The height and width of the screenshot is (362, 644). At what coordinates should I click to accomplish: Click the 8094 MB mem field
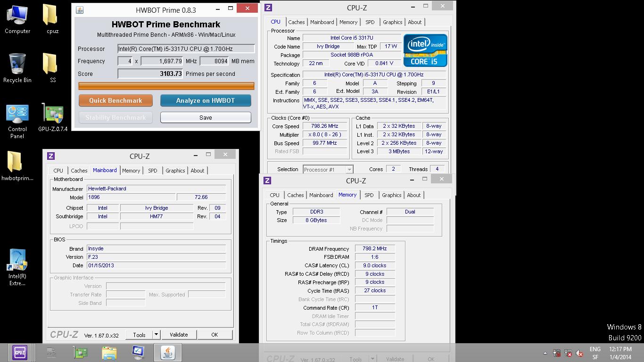pyautogui.click(x=215, y=61)
